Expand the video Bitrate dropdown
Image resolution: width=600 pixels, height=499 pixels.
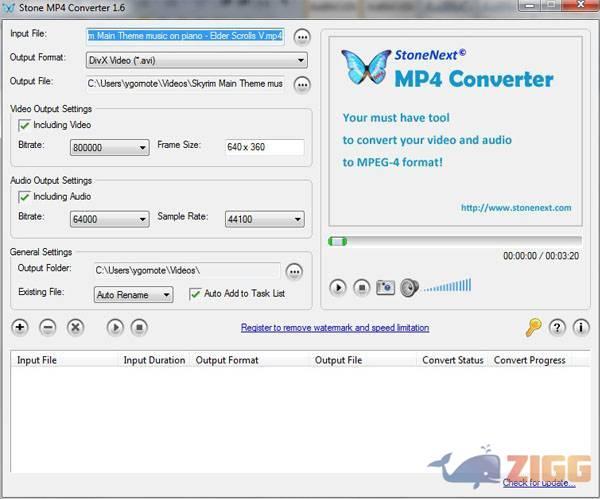[143, 148]
